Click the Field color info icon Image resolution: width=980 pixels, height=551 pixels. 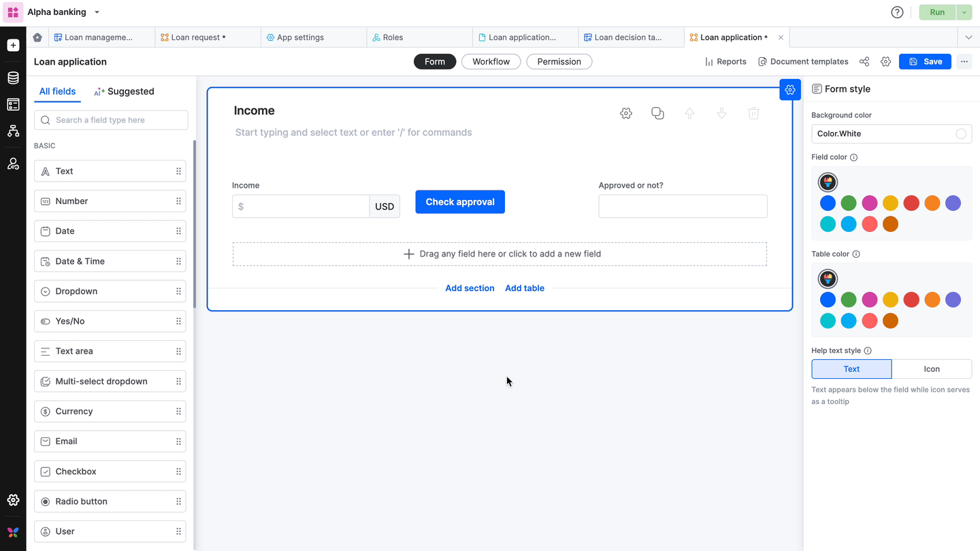pyautogui.click(x=854, y=157)
